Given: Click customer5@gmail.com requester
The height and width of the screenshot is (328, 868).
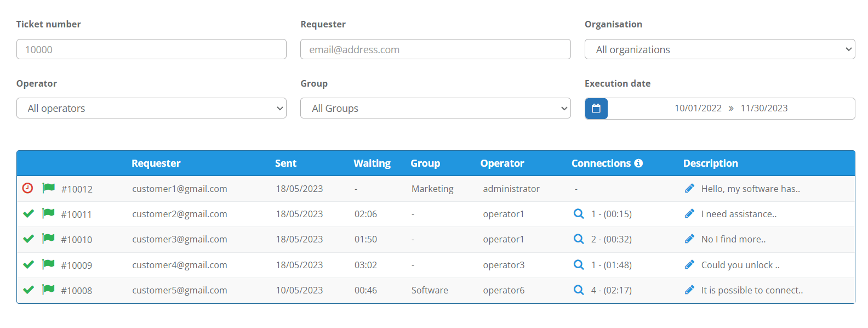Looking at the screenshot, I should (x=180, y=290).
